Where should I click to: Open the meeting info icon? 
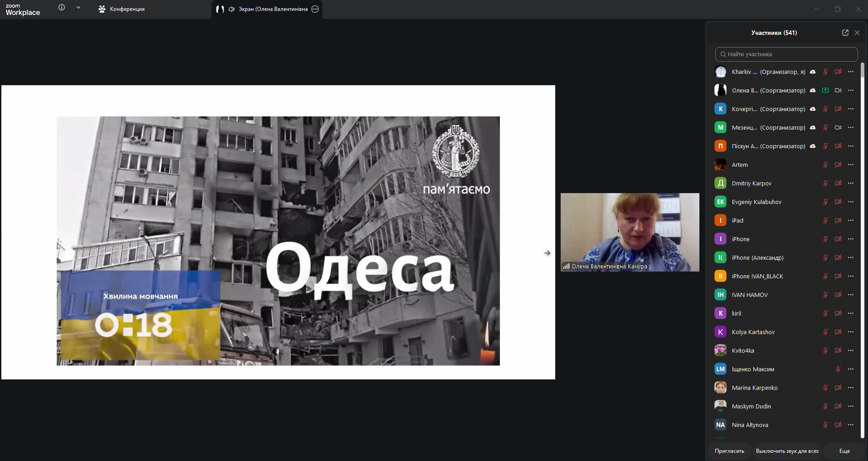click(62, 7)
